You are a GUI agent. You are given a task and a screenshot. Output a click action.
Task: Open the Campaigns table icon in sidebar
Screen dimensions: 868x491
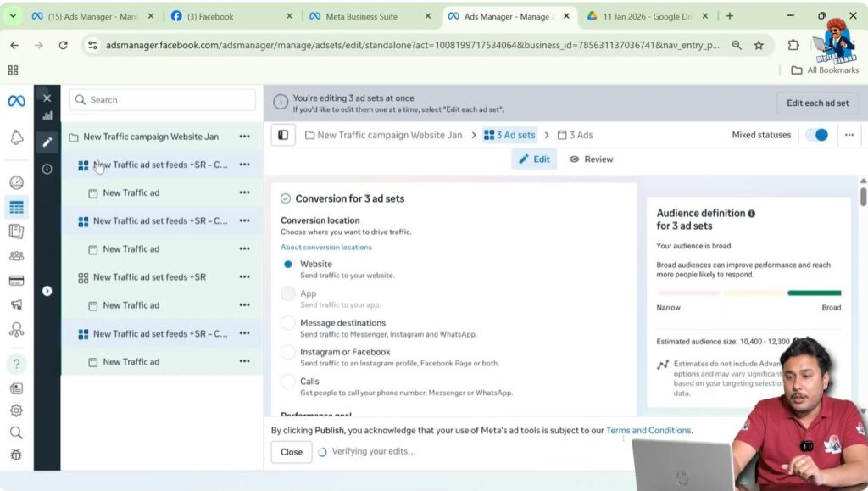16,205
